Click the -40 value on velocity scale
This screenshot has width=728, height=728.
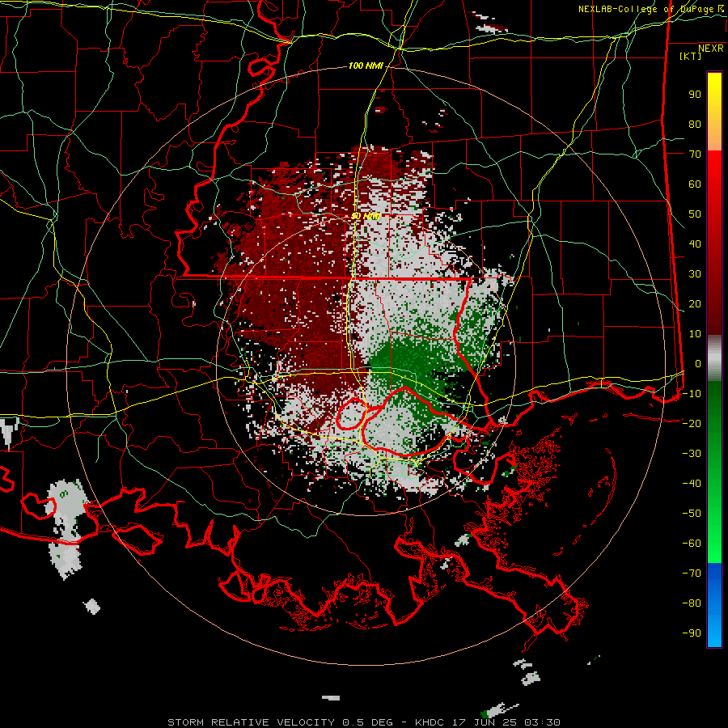(692, 484)
